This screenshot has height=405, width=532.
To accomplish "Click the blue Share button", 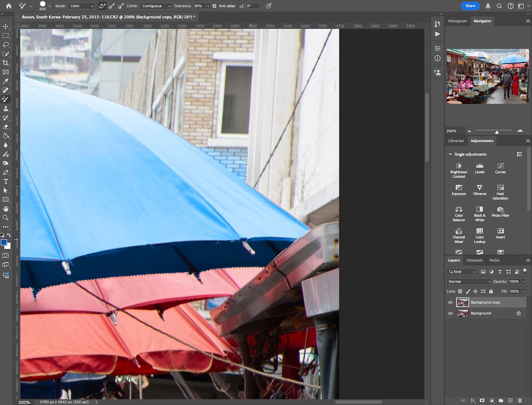I will click(469, 6).
